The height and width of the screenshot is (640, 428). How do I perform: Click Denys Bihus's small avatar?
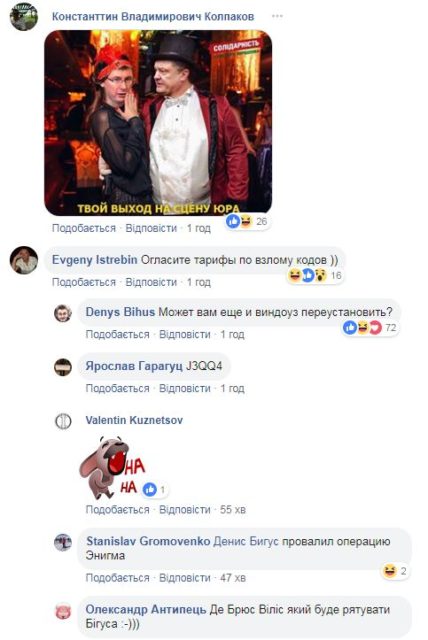tap(63, 313)
